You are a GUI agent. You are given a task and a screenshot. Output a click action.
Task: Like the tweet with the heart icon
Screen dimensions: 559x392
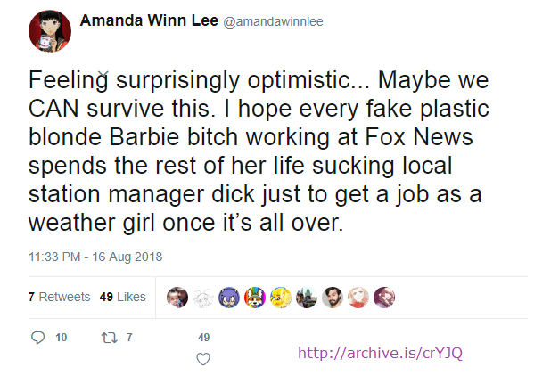point(203,359)
